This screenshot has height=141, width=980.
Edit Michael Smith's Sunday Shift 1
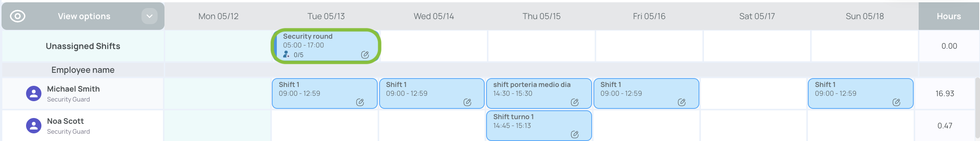pos(896,102)
